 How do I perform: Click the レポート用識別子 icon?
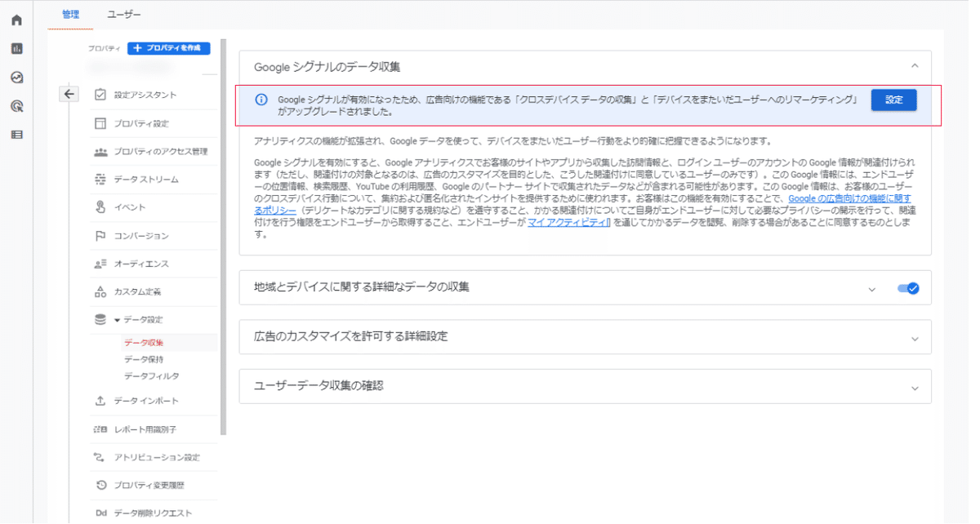[x=100, y=429]
